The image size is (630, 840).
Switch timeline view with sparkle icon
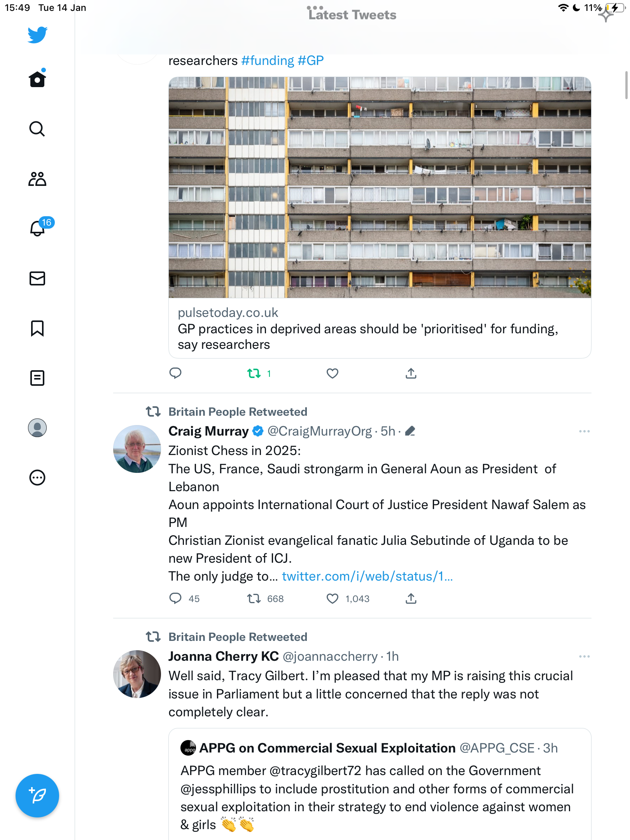point(605,14)
